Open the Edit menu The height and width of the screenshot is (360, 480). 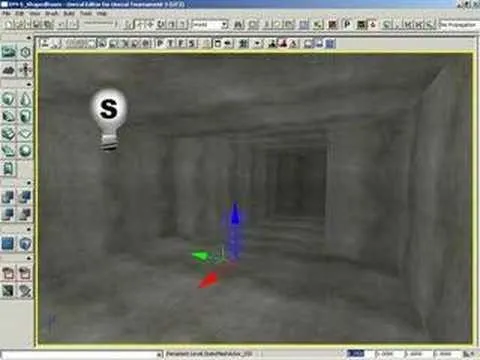click(x=20, y=13)
